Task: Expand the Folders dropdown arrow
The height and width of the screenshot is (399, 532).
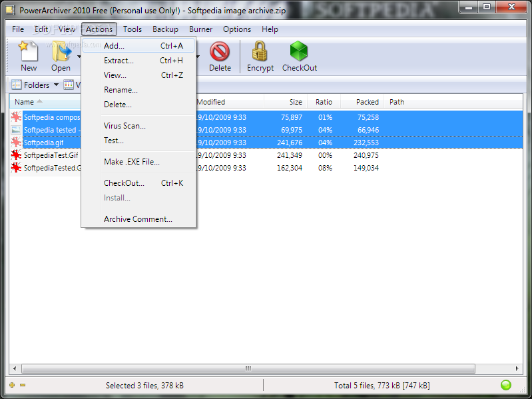Action: [x=57, y=85]
